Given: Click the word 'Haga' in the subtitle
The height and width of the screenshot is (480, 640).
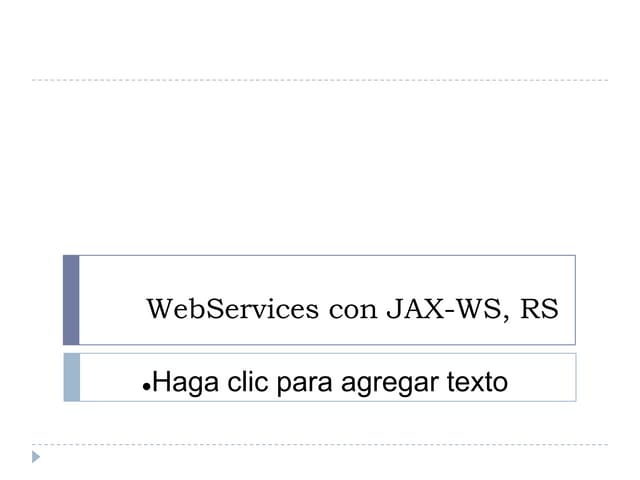Looking at the screenshot, I should (185, 383).
